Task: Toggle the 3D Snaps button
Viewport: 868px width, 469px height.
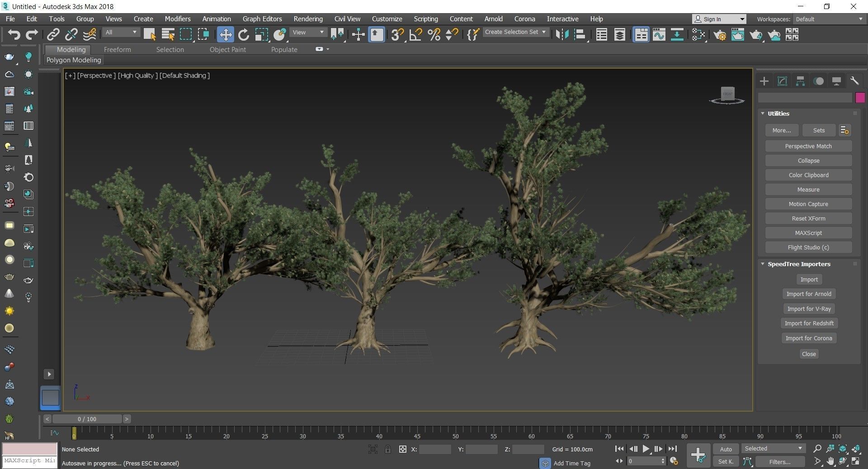Action: 397,35
